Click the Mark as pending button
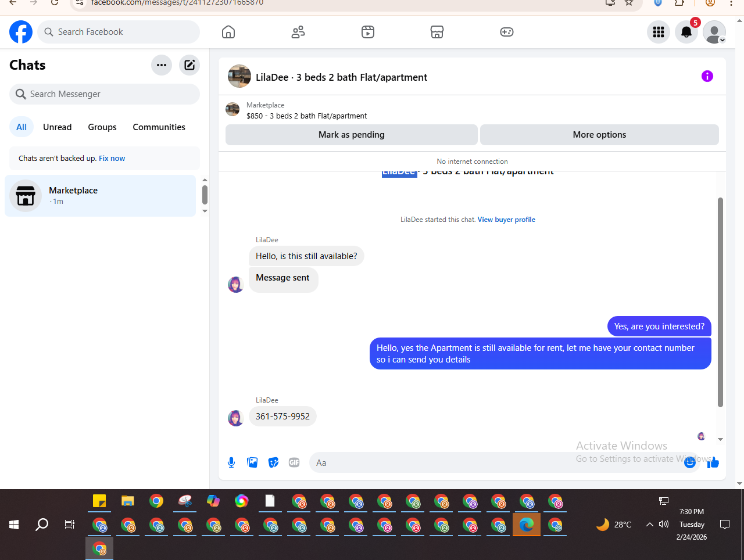The image size is (744, 560). 352,135
